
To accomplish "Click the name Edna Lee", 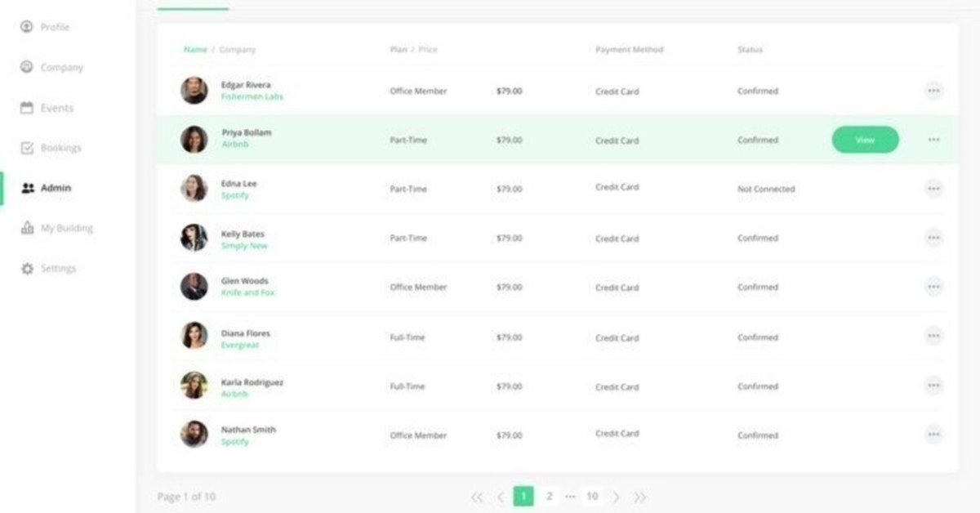I will click(238, 184).
